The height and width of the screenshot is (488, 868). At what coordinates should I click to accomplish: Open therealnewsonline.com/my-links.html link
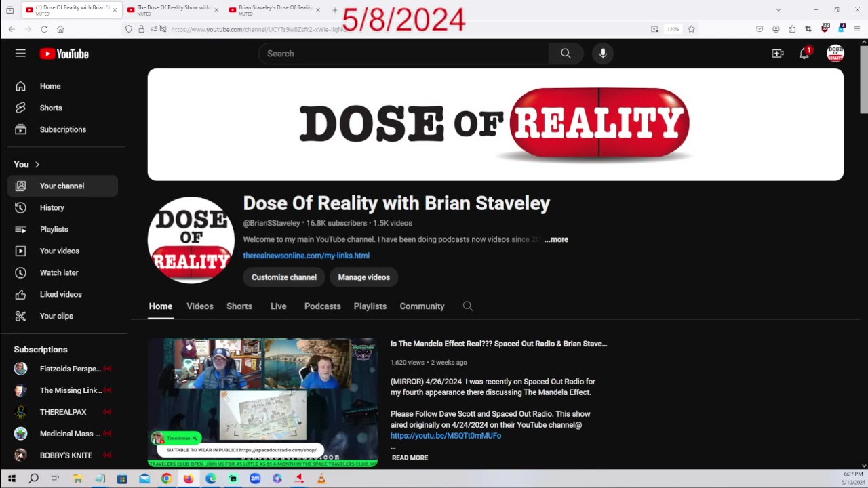click(x=307, y=256)
